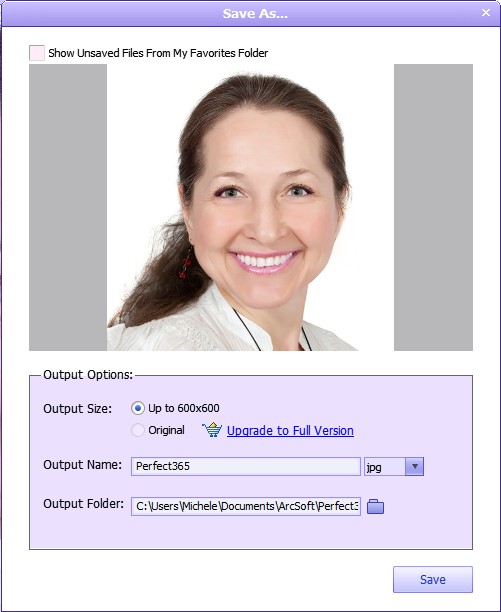Screen dimensions: 501x612
Task: Click the Show Unsaved Files label text
Action: [158, 53]
